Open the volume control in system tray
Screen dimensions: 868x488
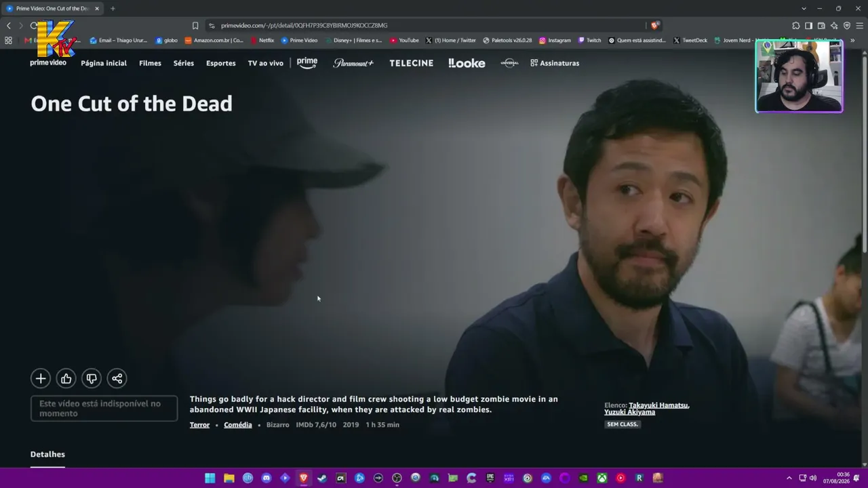point(812,478)
